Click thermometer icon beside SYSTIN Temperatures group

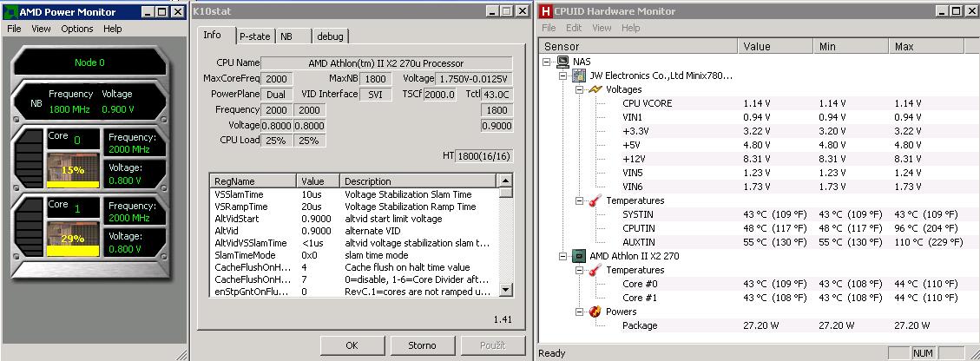[x=596, y=200]
